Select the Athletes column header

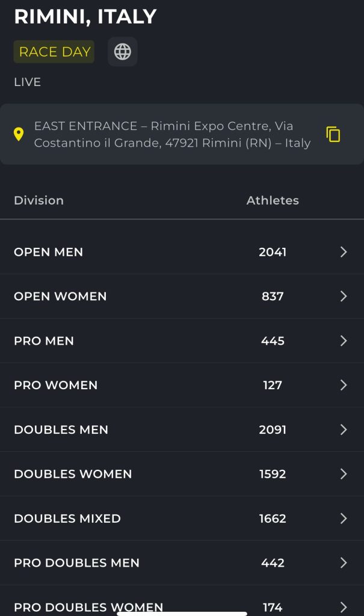tap(273, 200)
